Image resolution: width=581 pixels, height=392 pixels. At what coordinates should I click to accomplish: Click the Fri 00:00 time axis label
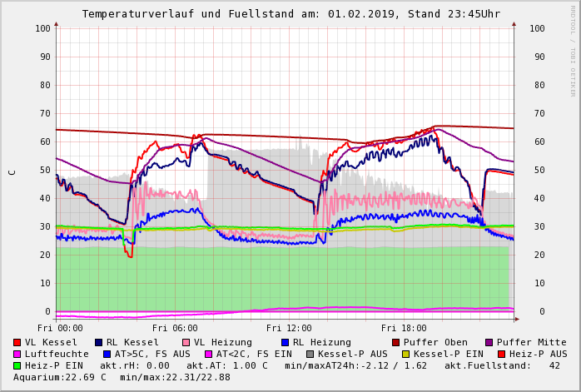click(x=60, y=329)
